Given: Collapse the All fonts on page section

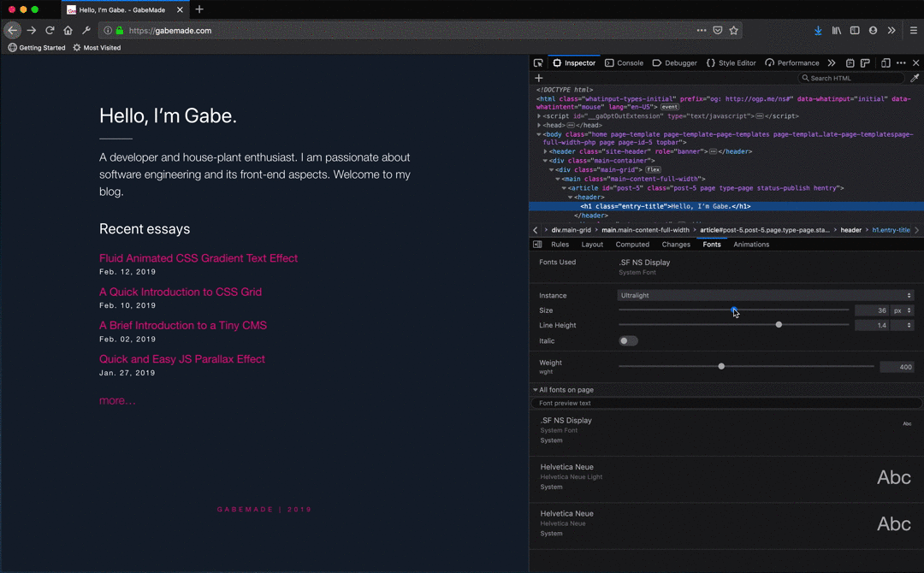Looking at the screenshot, I should 535,390.
